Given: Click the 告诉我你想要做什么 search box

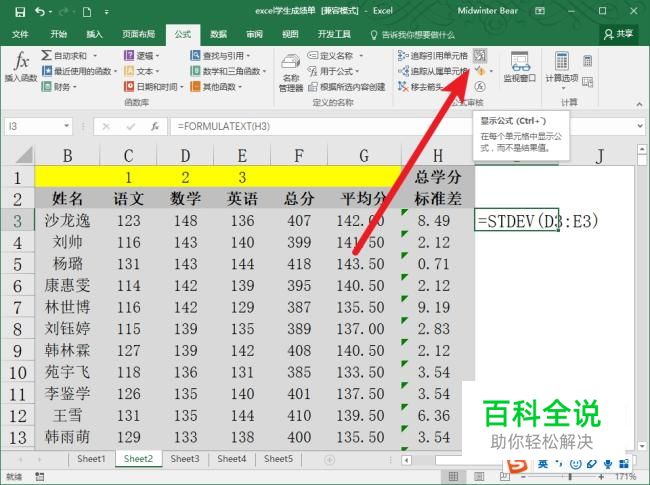Looking at the screenshot, I should [x=413, y=35].
